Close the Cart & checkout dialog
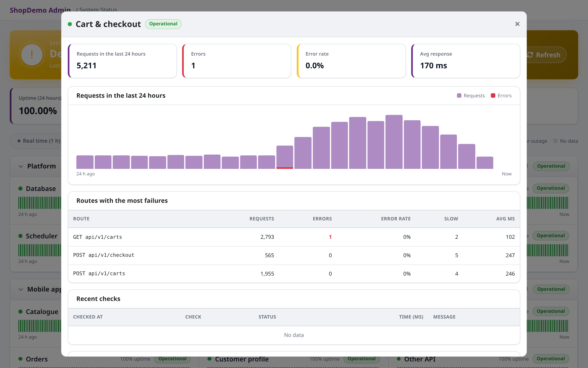 tap(517, 24)
